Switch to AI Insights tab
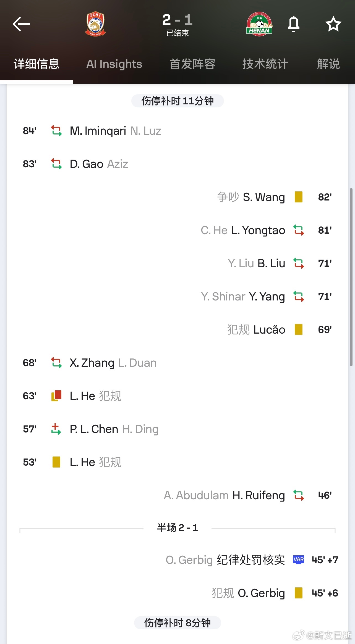This screenshot has height=644, width=355. [x=114, y=64]
